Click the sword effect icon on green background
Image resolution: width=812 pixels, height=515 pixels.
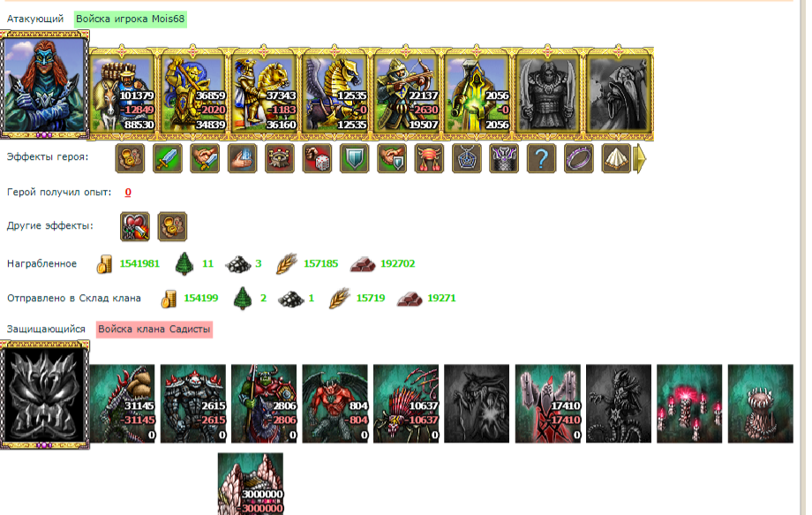click(168, 158)
